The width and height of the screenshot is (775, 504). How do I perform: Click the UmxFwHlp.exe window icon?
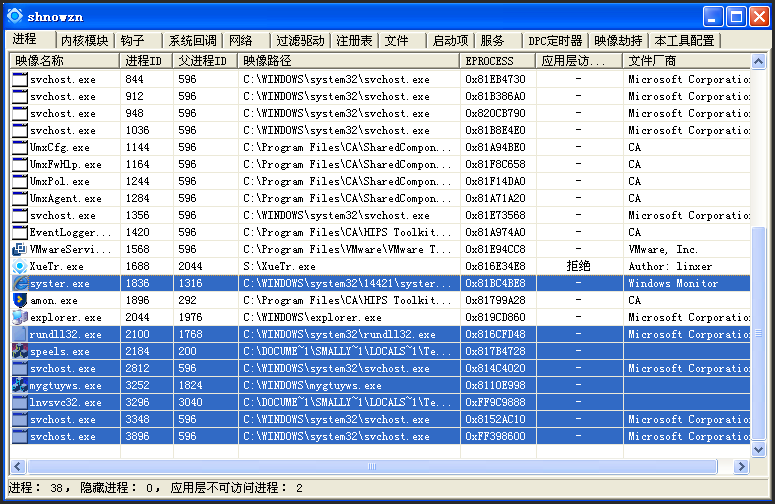click(x=20, y=165)
